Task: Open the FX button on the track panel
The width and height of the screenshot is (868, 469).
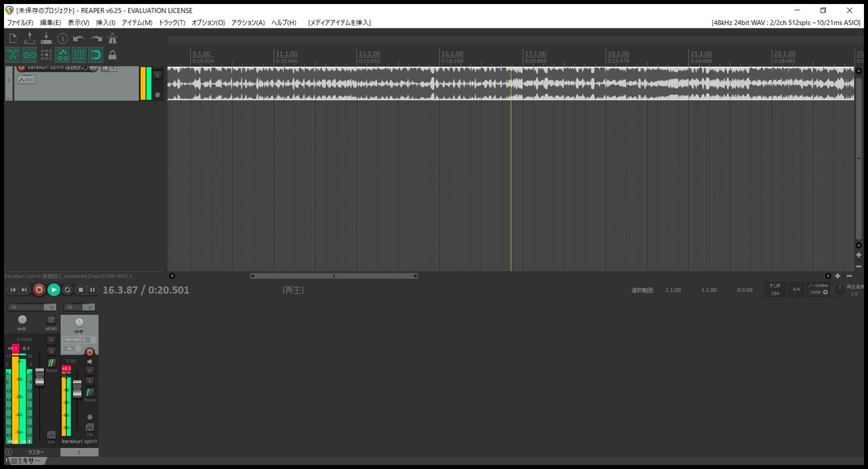Action: pyautogui.click(x=105, y=68)
